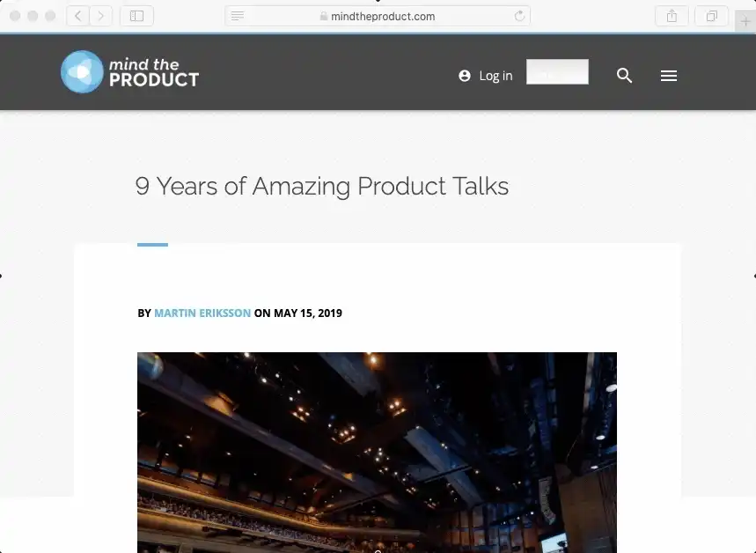
Task: Open the hamburger menu
Action: pos(669,76)
